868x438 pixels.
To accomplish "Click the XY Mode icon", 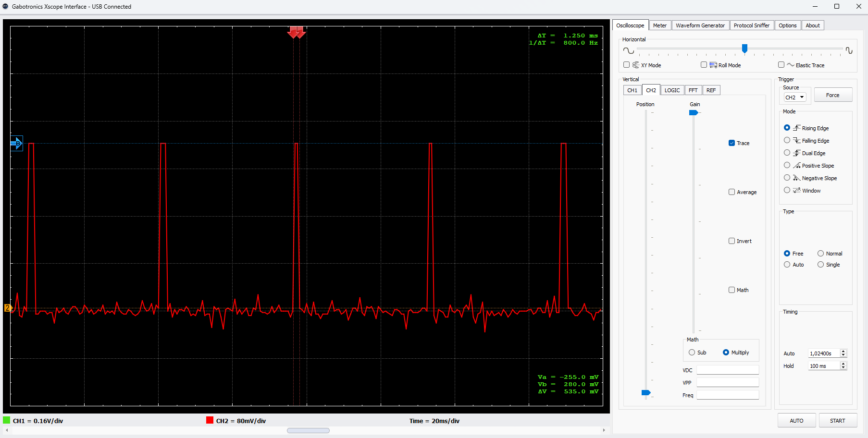I will coord(635,65).
